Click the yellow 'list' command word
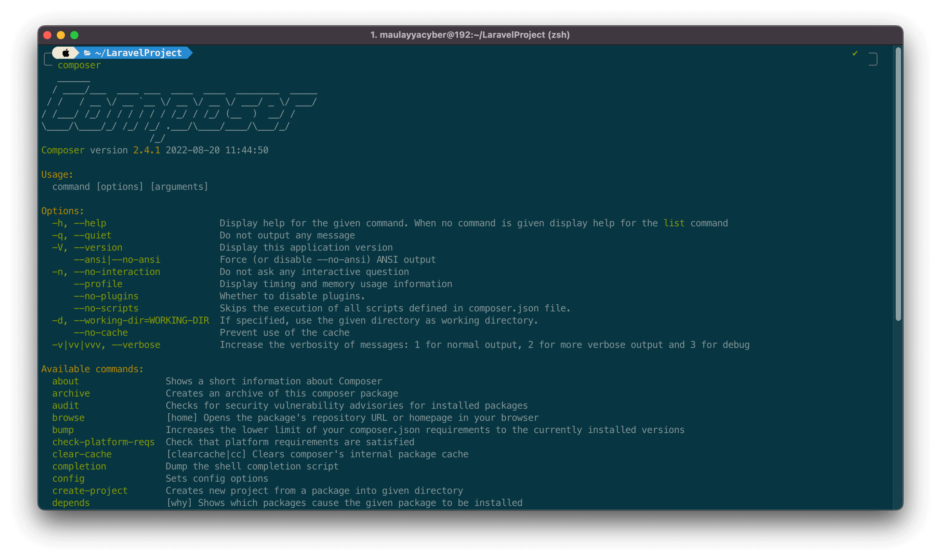The height and width of the screenshot is (560, 941). point(674,223)
